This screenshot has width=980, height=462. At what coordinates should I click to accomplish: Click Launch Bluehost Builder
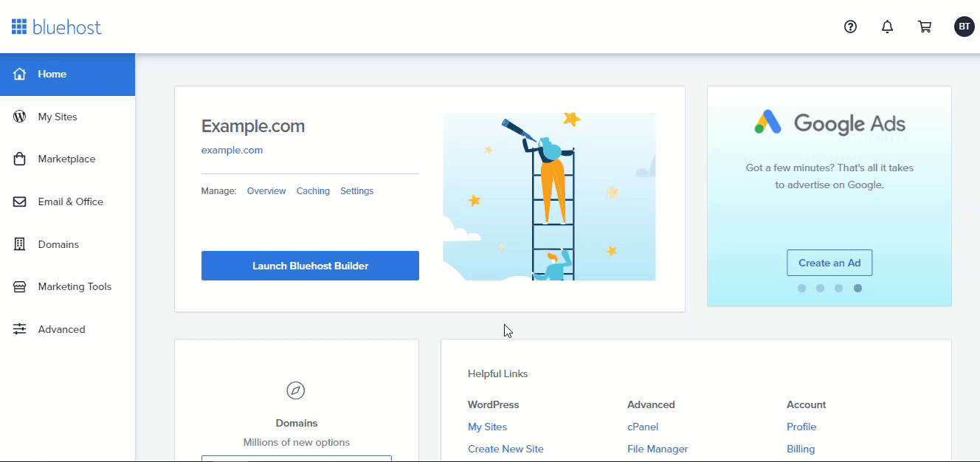(x=310, y=265)
